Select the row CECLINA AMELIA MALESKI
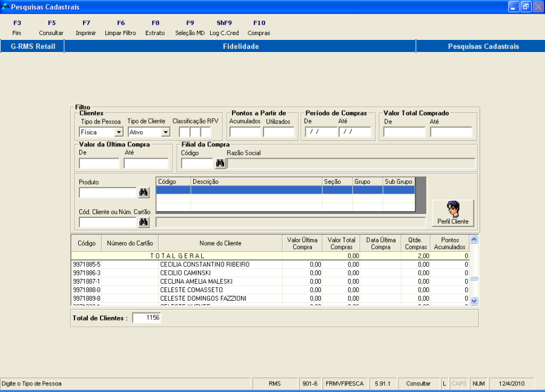Screen dimensions: 545x392 pos(271,281)
